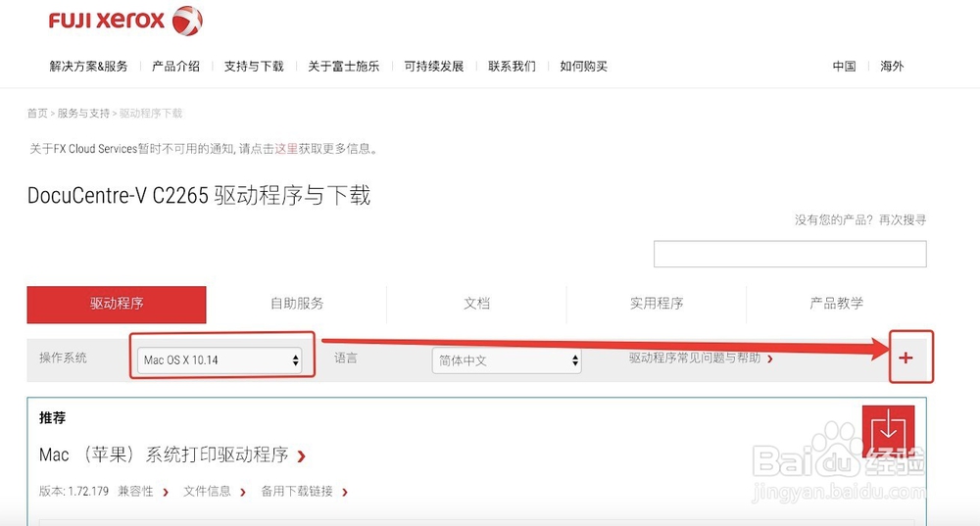Image resolution: width=980 pixels, height=526 pixels.
Task: Open 驱动程序常见问题与帮助 link
Action: click(x=701, y=358)
